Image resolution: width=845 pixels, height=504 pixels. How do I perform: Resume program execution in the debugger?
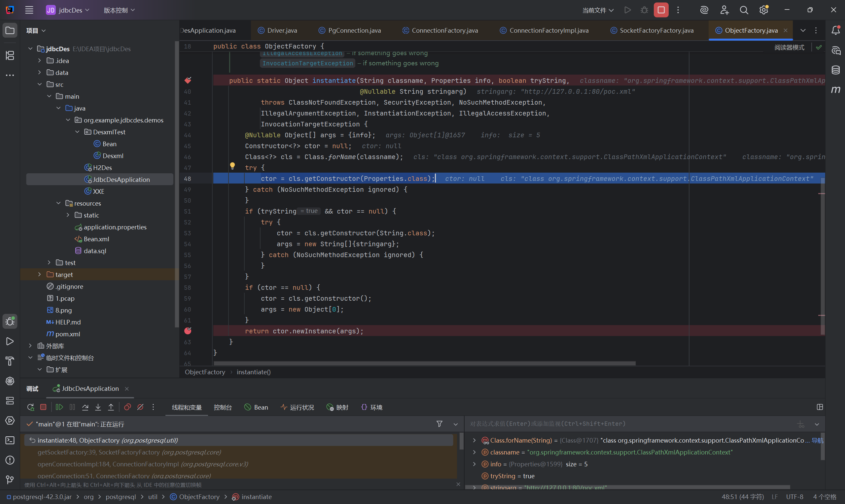tap(59, 407)
